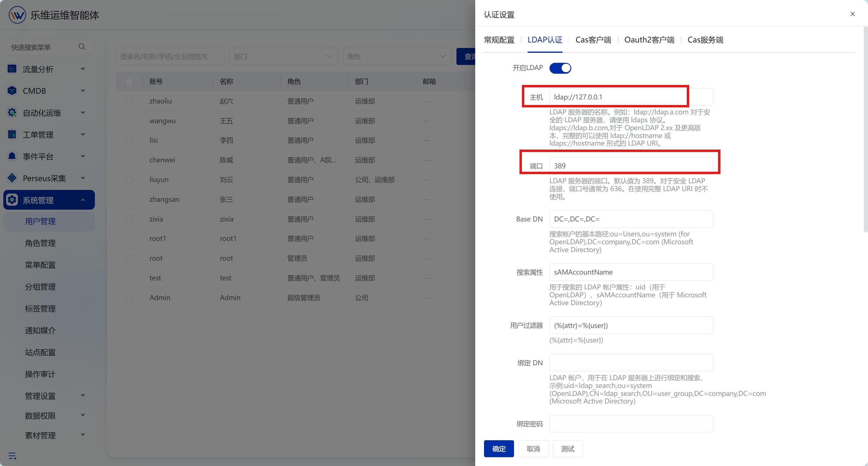Switch to the 常规配置 tab

(499, 40)
